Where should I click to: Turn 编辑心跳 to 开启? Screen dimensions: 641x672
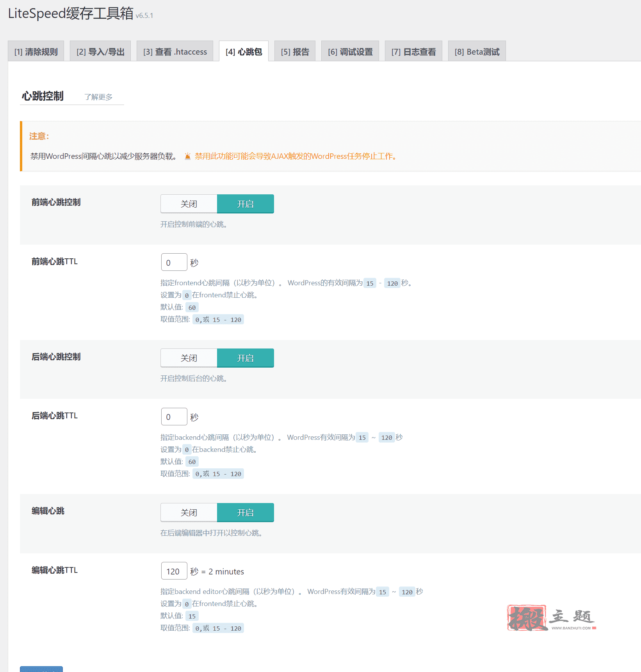246,512
